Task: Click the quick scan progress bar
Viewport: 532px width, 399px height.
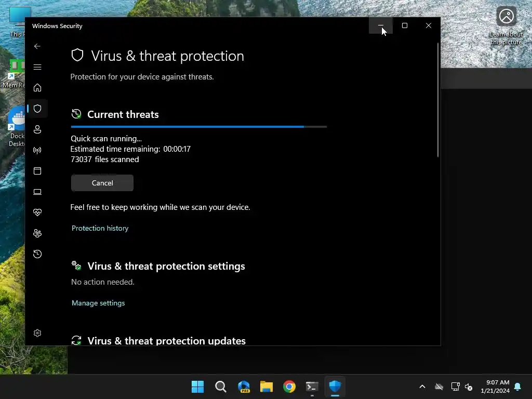Action: coord(199,127)
